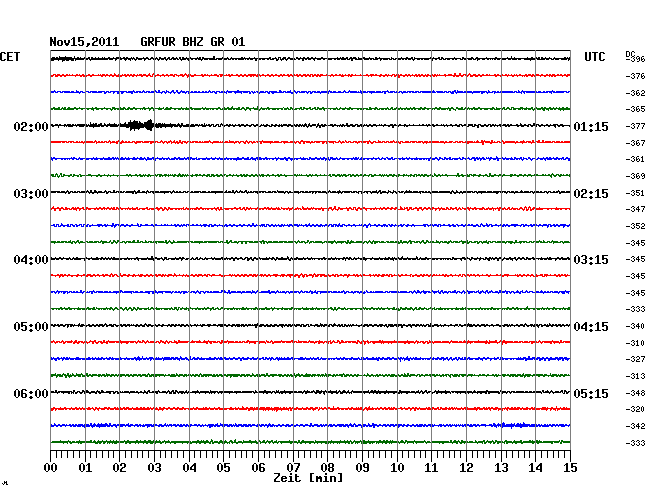
Task: Select the 05:00 CET time label
Action: point(31,327)
